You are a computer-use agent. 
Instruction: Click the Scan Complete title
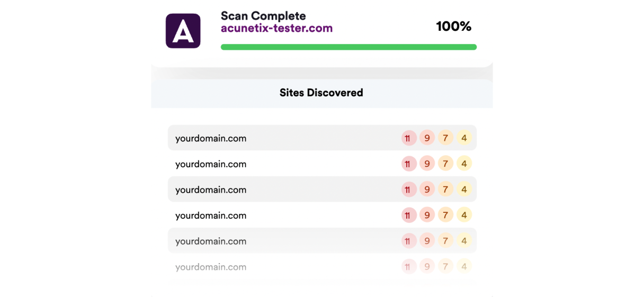point(263,16)
